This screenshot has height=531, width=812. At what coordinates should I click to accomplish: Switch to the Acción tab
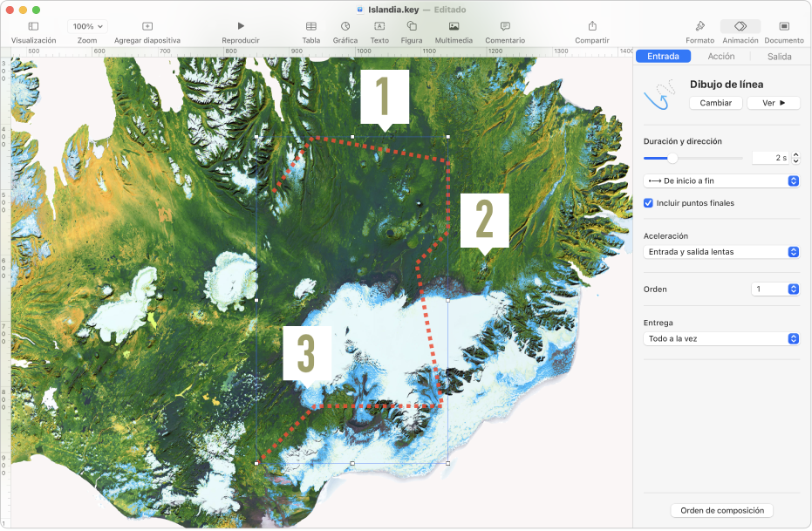pyautogui.click(x=721, y=57)
